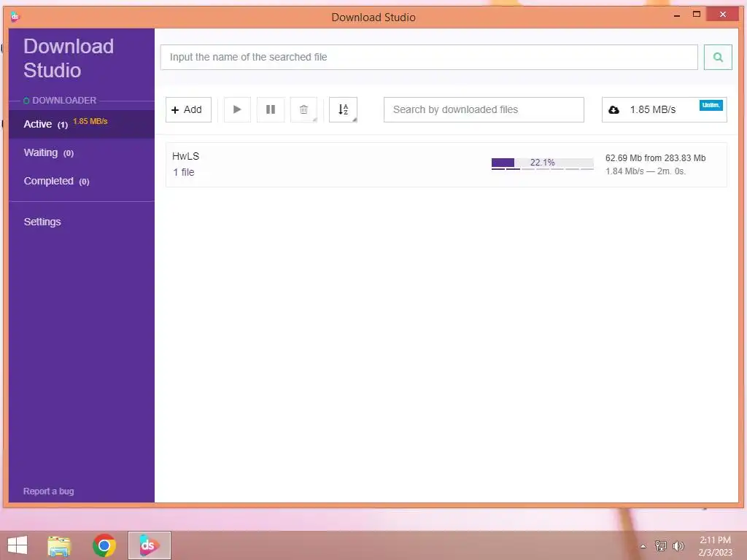Click the title bar Download Studio app icon
This screenshot has height=560, width=747.
(x=15, y=17)
